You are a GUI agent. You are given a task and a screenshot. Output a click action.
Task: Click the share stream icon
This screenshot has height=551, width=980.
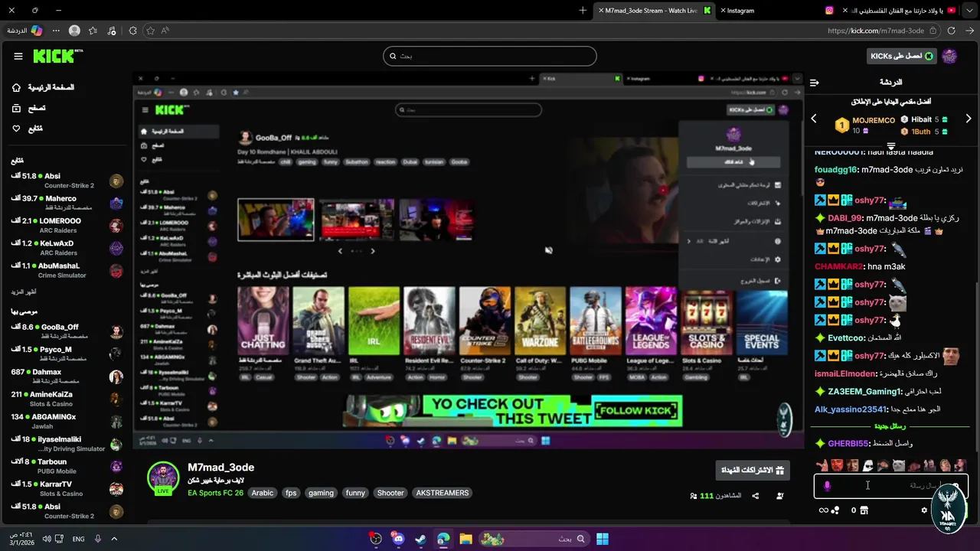tap(756, 496)
